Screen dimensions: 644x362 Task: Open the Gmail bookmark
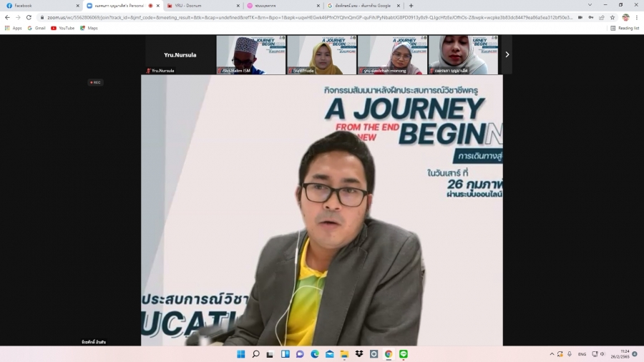[36, 28]
